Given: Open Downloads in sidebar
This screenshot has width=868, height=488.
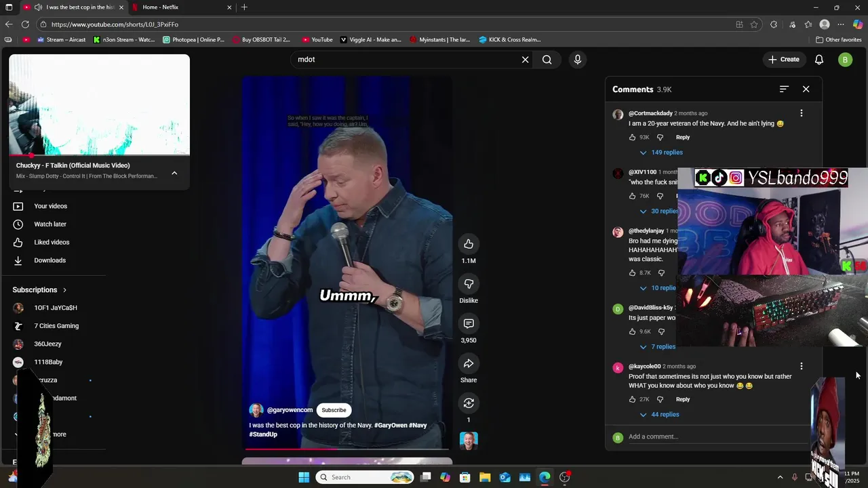Looking at the screenshot, I should pos(50,260).
